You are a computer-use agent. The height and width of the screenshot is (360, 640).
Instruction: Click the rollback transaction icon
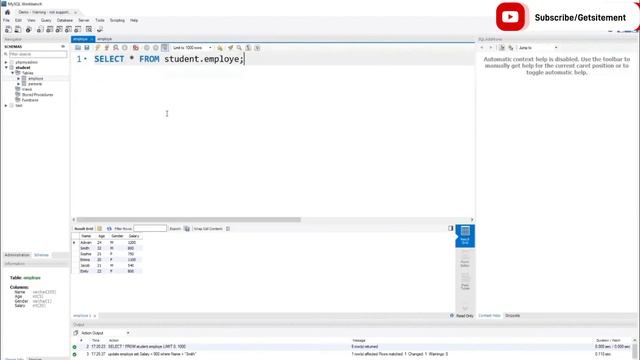coord(156,48)
